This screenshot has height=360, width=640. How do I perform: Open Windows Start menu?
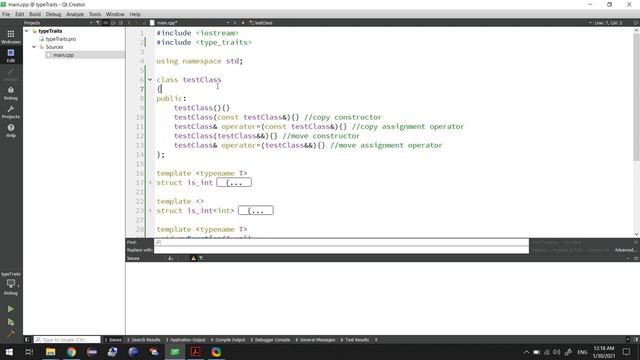pos(9,352)
